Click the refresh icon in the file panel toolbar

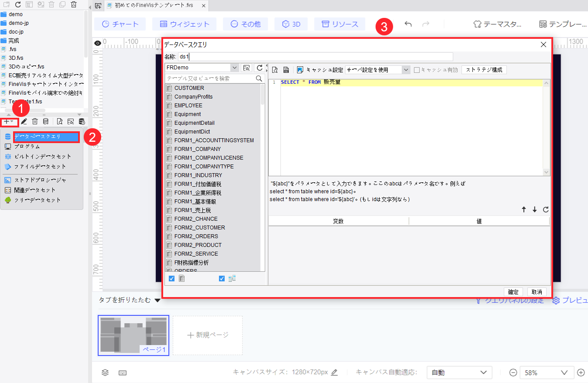18,4
